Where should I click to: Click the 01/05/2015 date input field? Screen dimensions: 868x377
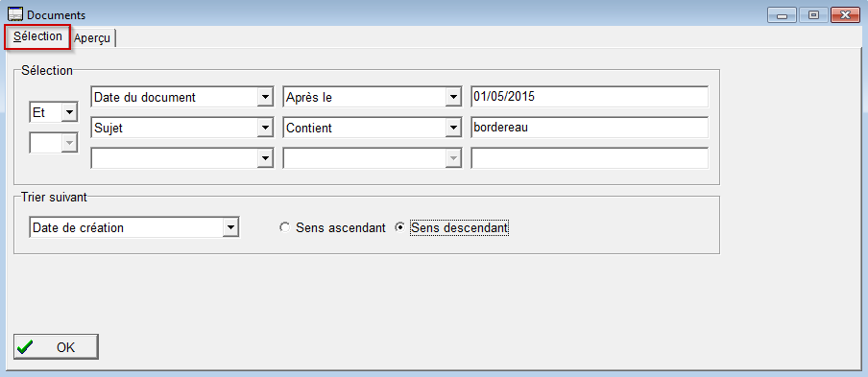point(590,97)
